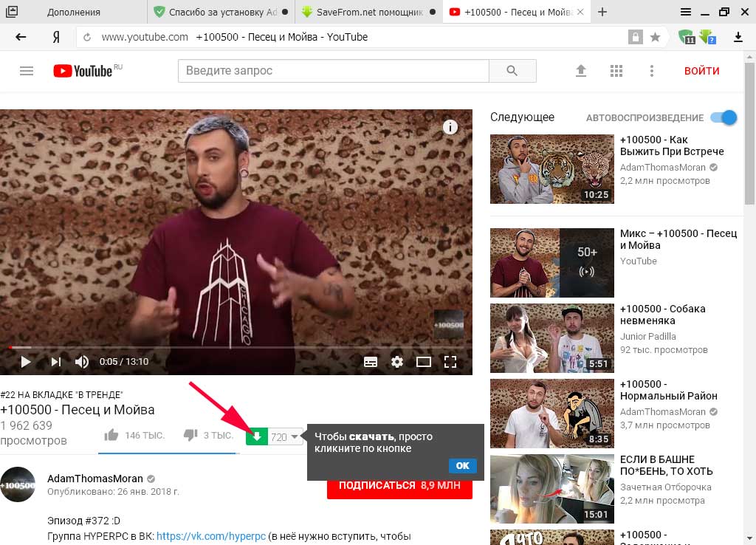Bookmark the page with the star icon
This screenshot has height=545, width=756.
(x=655, y=37)
